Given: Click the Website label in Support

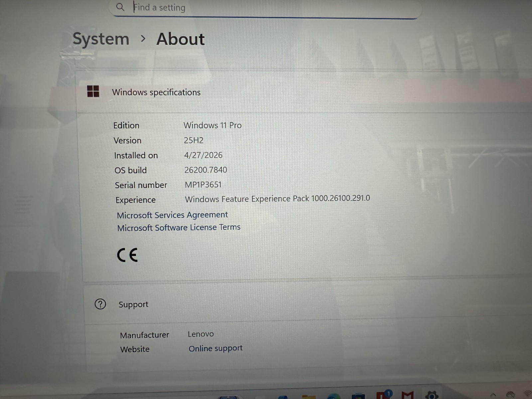Looking at the screenshot, I should click(135, 349).
